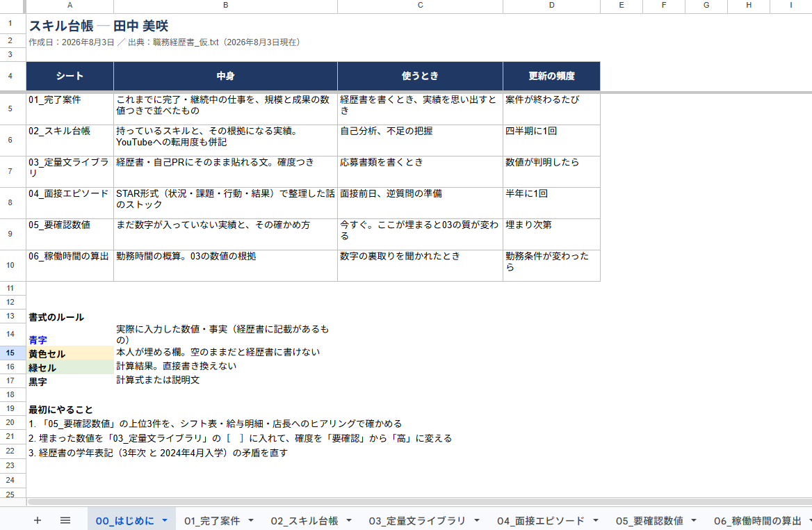Select the cell reading 数値が判明したら
This screenshot has height=530, width=812.
[x=551, y=172]
